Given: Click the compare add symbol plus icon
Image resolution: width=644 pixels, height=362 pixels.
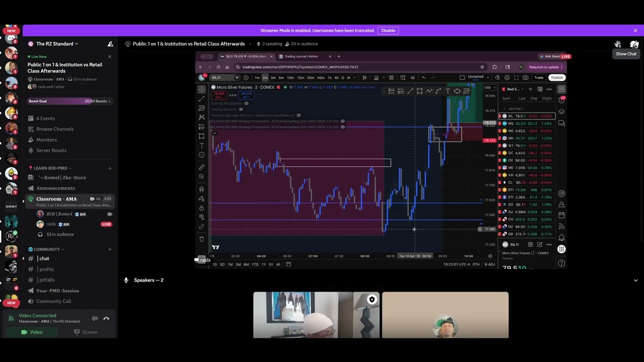Looking at the screenshot, I should 246,77.
